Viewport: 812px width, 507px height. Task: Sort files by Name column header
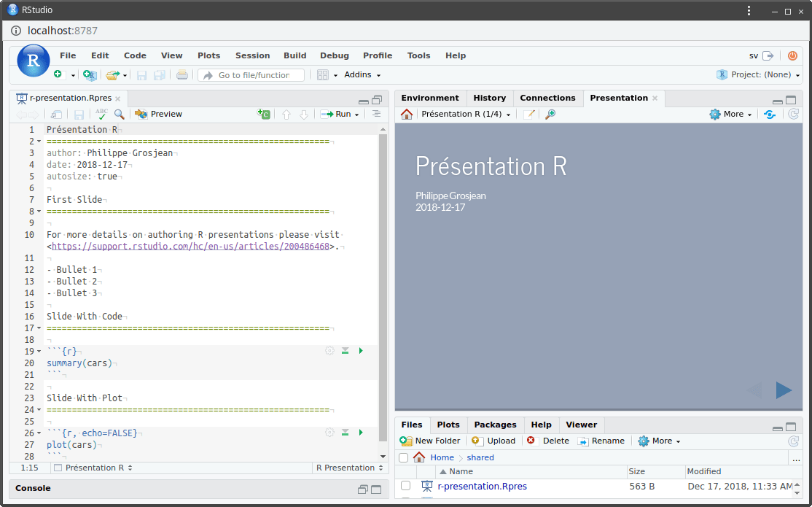[x=530, y=471]
